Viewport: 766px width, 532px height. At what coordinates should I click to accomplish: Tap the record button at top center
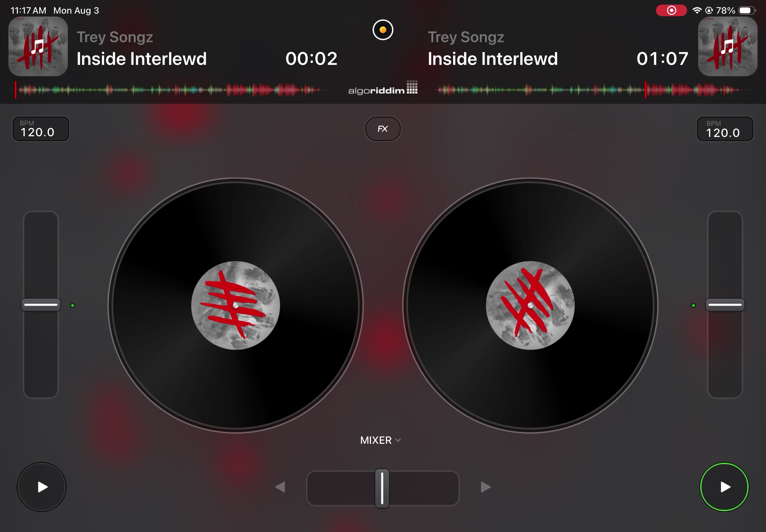(x=383, y=30)
